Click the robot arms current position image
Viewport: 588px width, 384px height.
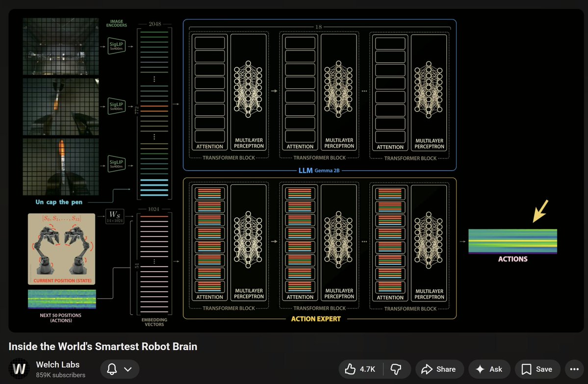tap(61, 249)
